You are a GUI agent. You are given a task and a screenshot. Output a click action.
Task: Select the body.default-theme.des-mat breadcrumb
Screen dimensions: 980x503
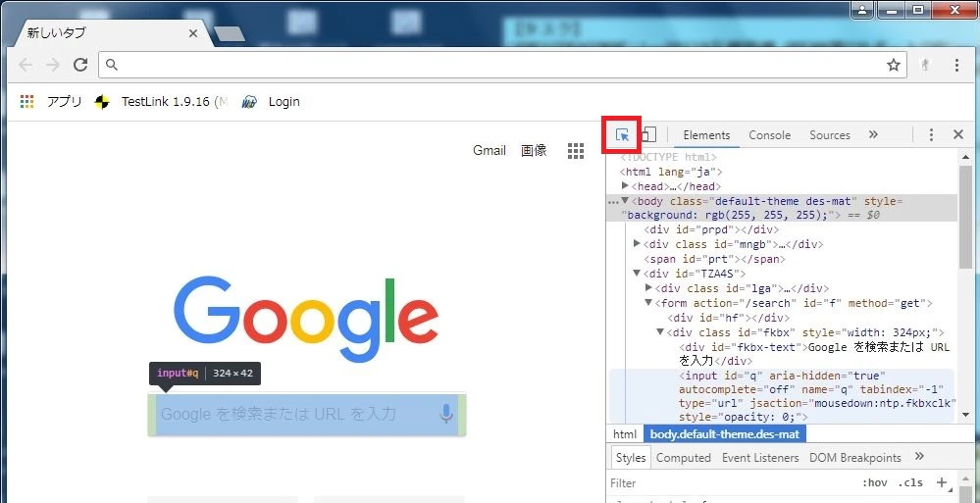(x=724, y=433)
